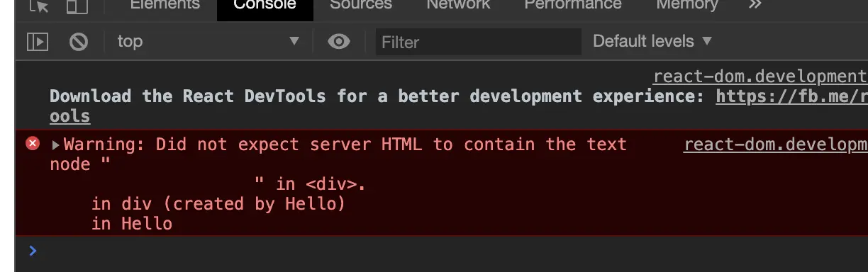Activate the inspect element picker icon
The image size is (868, 272).
[x=38, y=6]
